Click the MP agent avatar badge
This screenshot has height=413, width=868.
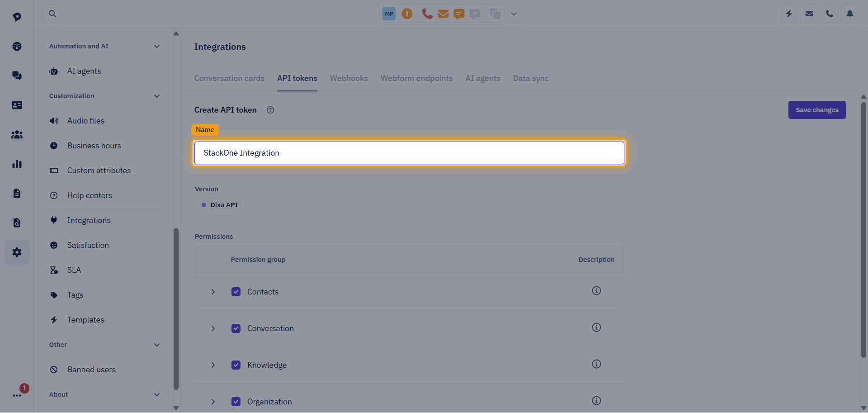pyautogui.click(x=389, y=14)
